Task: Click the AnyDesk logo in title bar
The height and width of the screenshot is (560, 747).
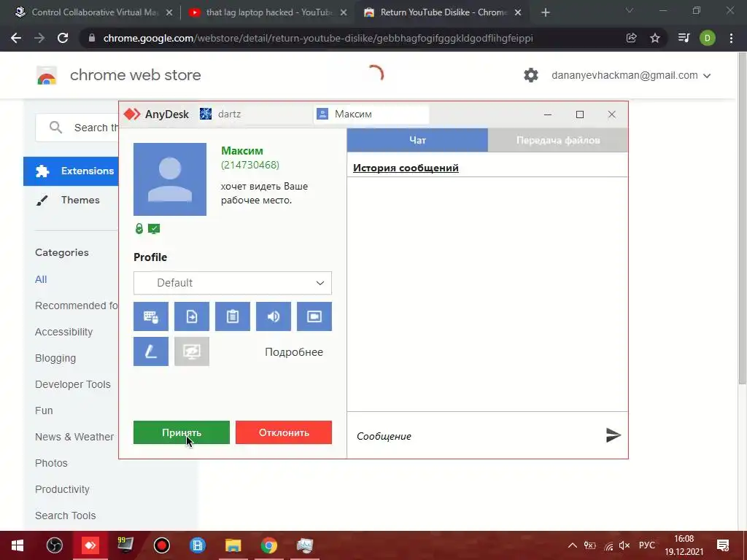Action: [x=132, y=114]
